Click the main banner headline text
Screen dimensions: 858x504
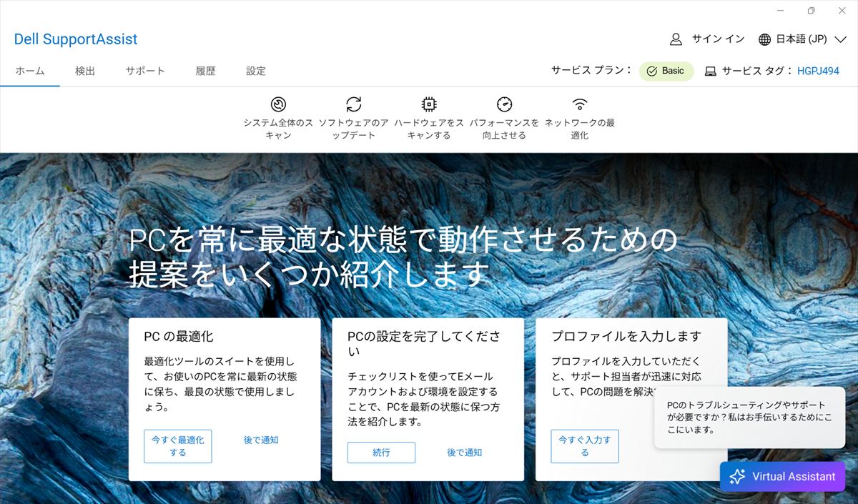(403, 257)
